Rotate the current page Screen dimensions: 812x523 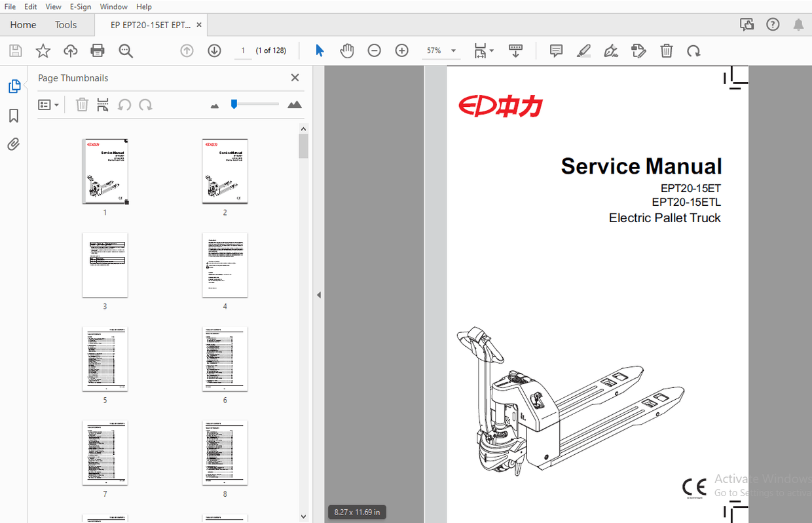tap(693, 50)
